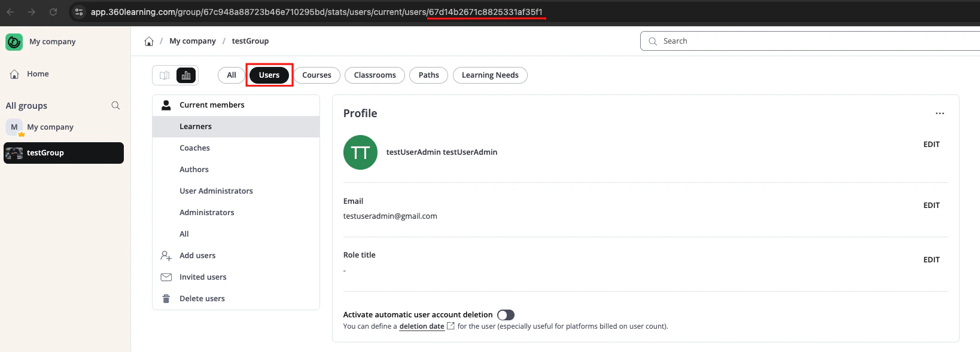This screenshot has width=980, height=352.
Task: Open site information icon in address bar
Action: [x=79, y=12]
